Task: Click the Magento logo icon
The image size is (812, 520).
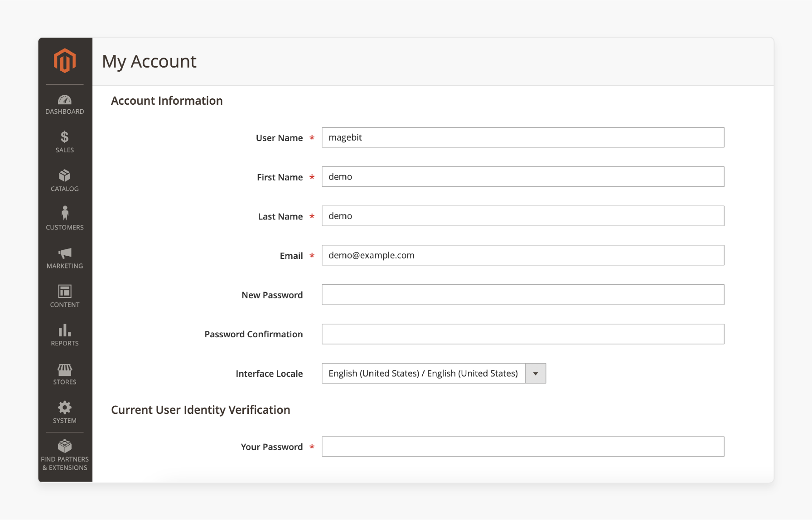Action: pos(65,60)
